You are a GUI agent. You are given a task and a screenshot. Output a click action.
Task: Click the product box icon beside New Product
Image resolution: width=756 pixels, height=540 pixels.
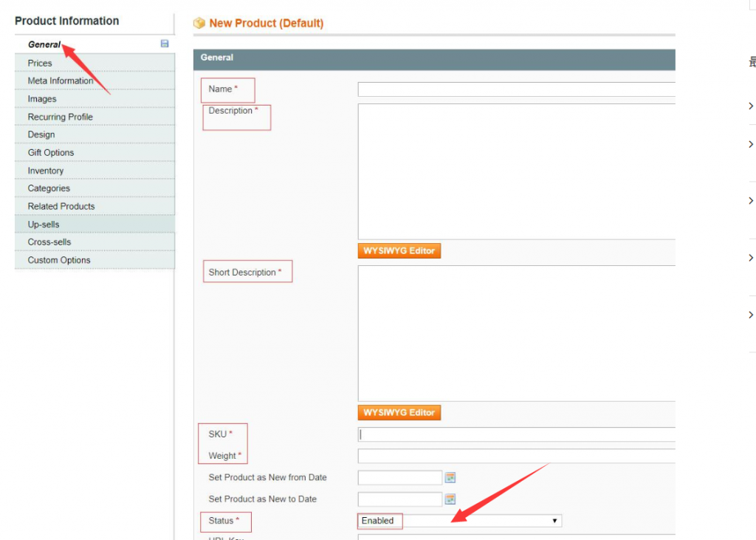[x=199, y=24]
